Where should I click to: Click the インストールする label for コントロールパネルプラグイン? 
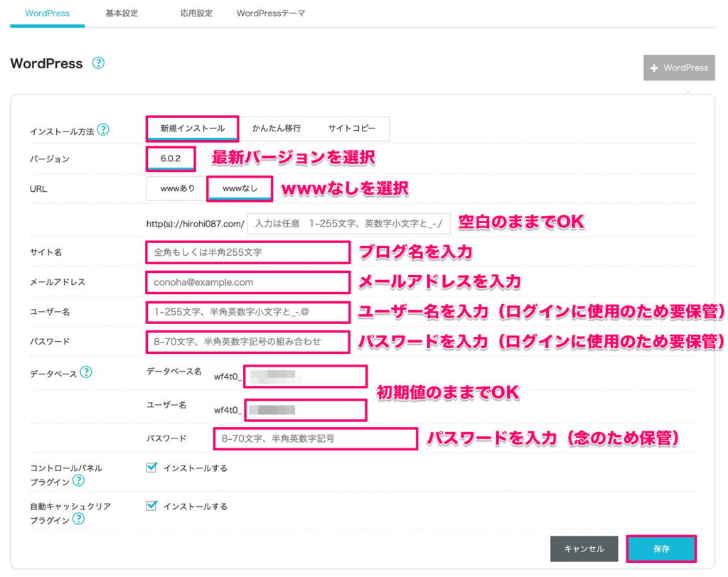[195, 468]
